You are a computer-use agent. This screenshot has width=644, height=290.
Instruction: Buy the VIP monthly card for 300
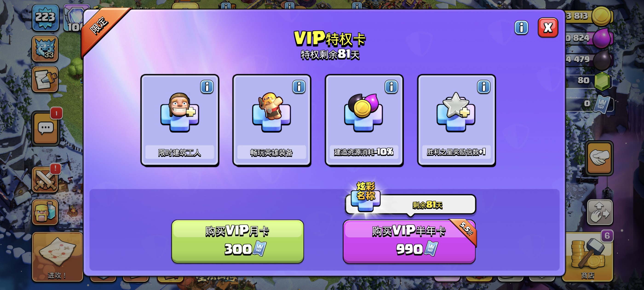pos(238,241)
